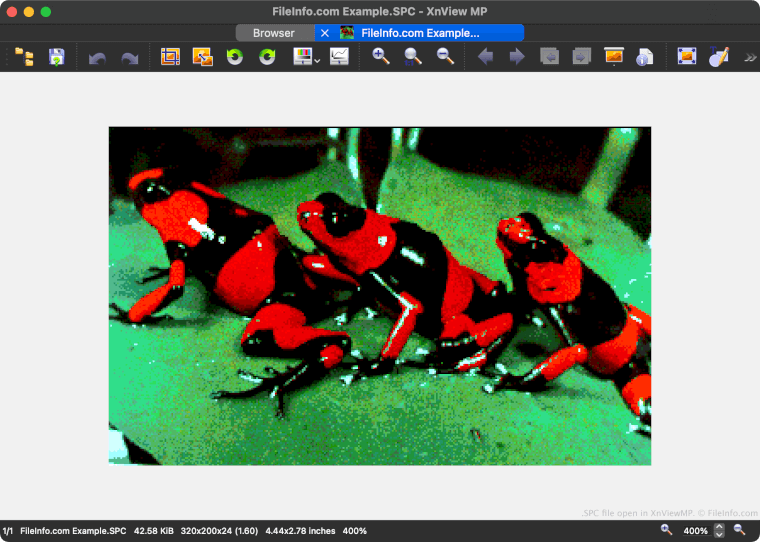Click the zoom percentage stepper arrows
The image size is (760, 542).
(x=719, y=531)
